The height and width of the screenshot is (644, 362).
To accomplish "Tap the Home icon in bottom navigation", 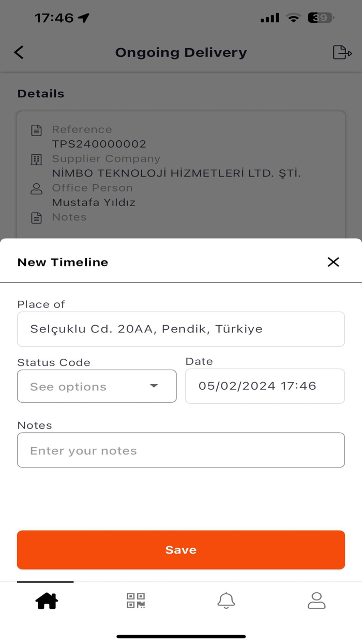I will point(46,601).
